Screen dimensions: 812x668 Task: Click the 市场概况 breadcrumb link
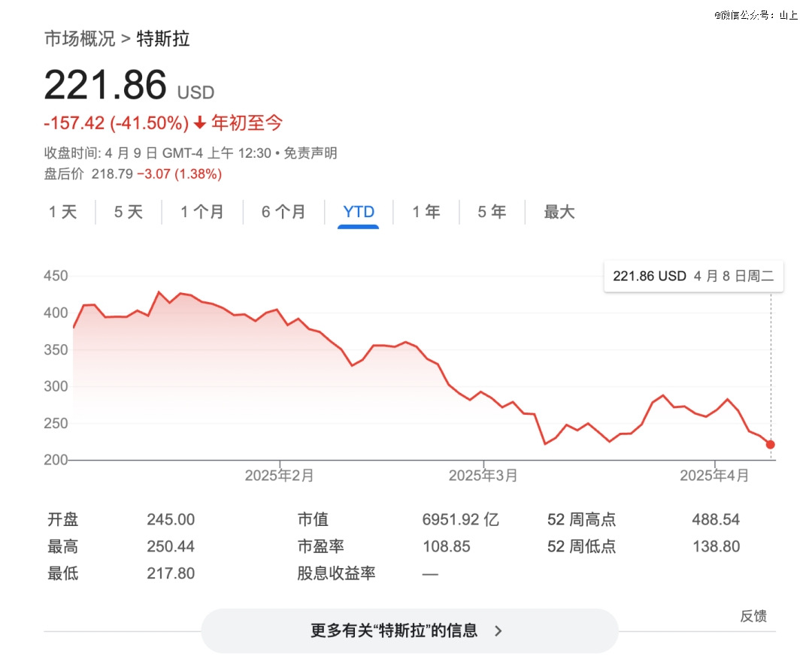pos(80,39)
